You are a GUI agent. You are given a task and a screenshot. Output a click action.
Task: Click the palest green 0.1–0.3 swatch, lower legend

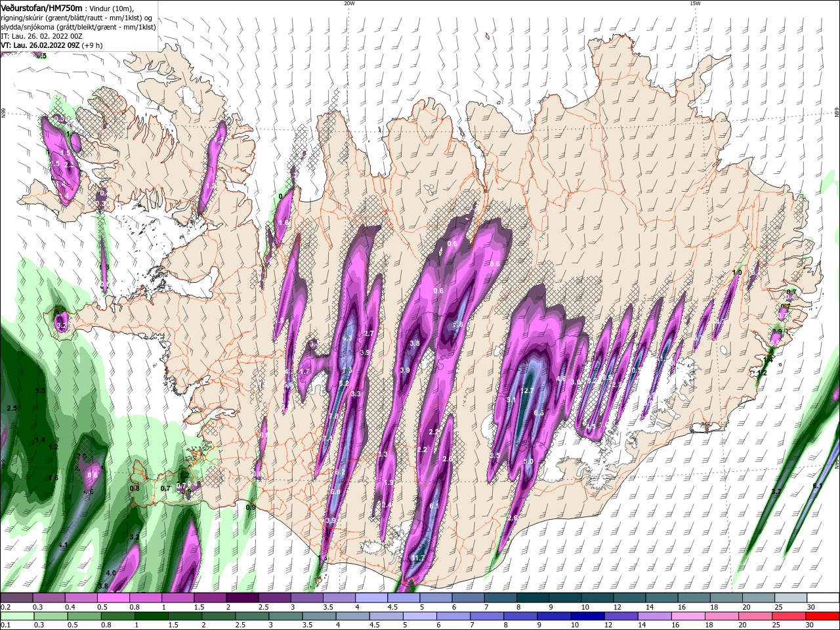click(x=16, y=616)
